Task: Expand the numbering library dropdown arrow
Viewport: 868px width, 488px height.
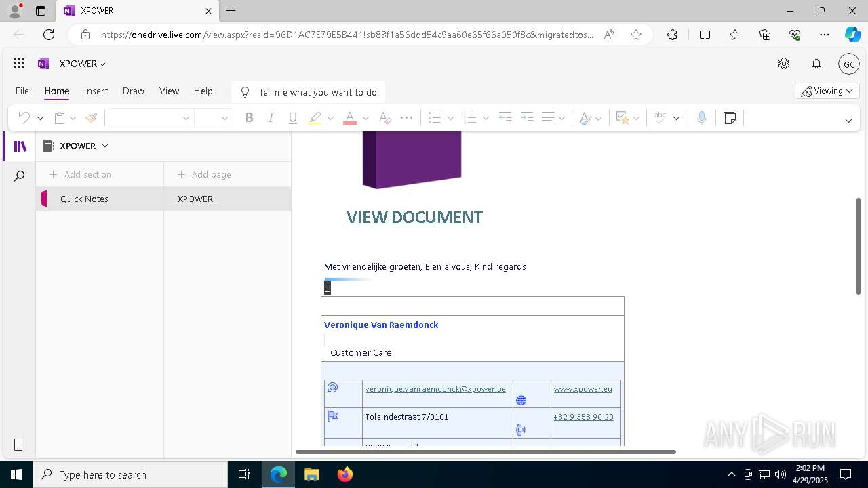Action: [x=486, y=118]
